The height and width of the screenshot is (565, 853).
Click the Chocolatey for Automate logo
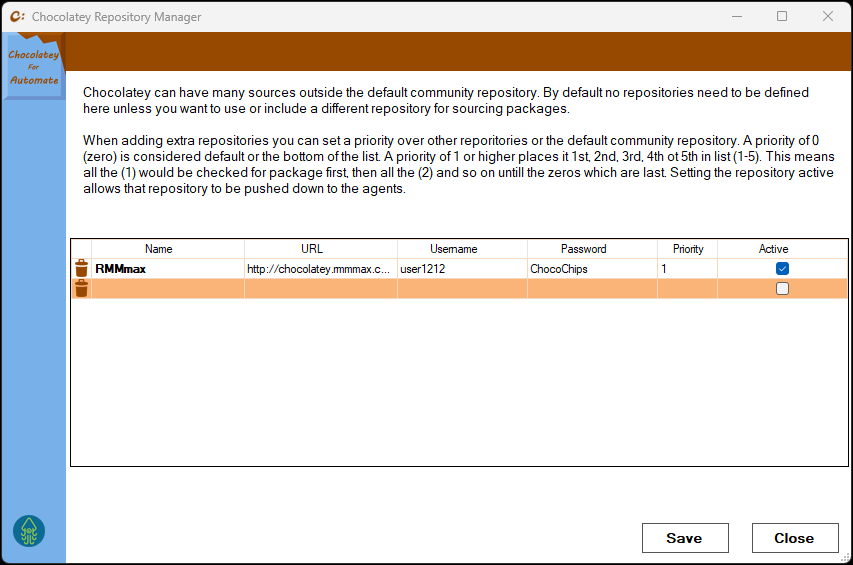[x=33, y=68]
